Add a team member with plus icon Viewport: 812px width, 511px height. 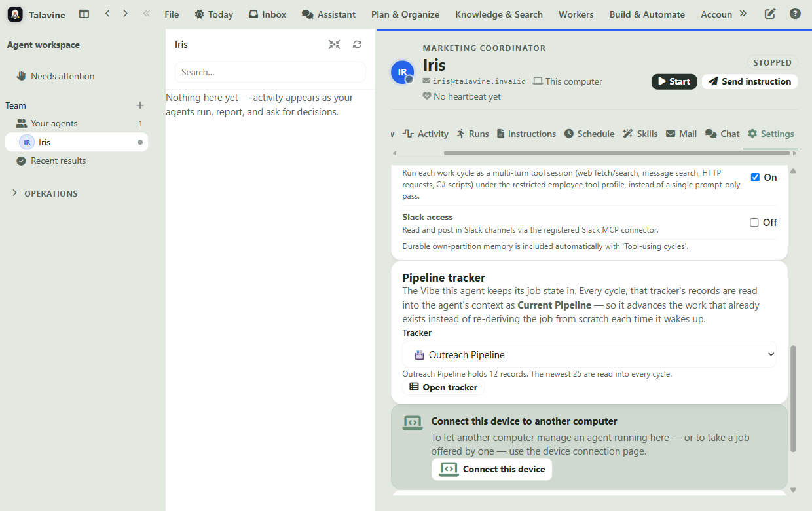139,105
